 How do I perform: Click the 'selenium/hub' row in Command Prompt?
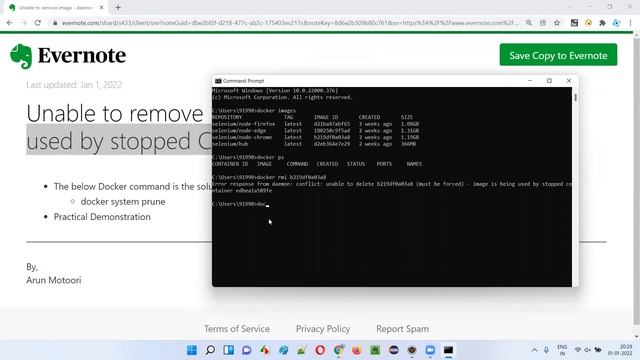[314, 144]
